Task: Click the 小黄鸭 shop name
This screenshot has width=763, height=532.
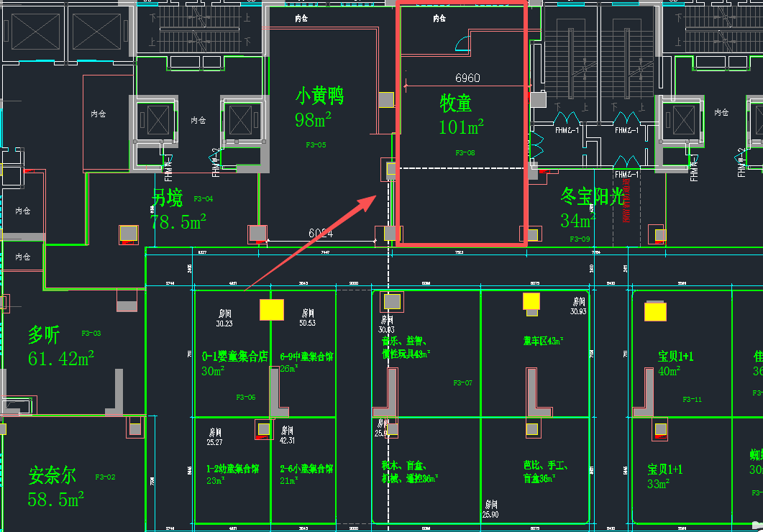Action: [319, 96]
